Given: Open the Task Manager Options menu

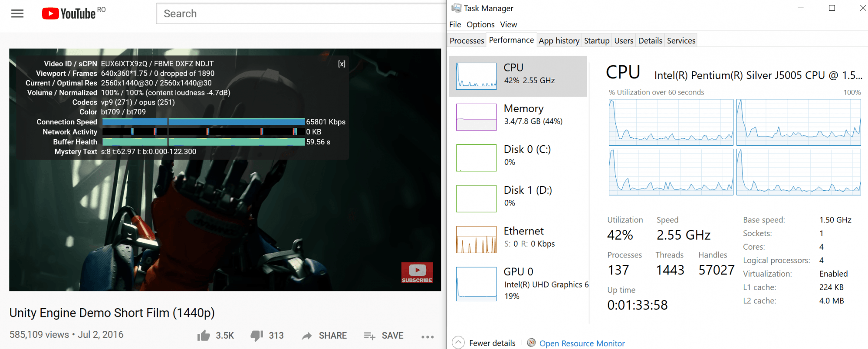Looking at the screenshot, I should [x=480, y=25].
